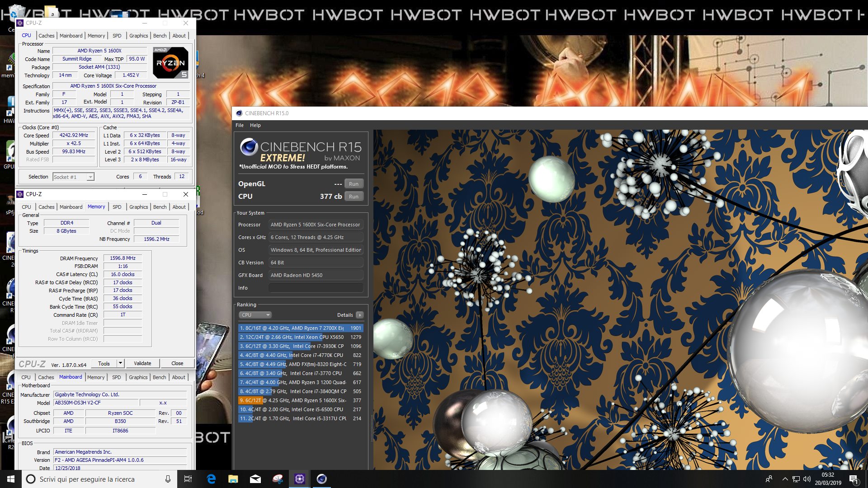Open the Mail app from the taskbar
This screenshot has width=868, height=488.
[255, 479]
